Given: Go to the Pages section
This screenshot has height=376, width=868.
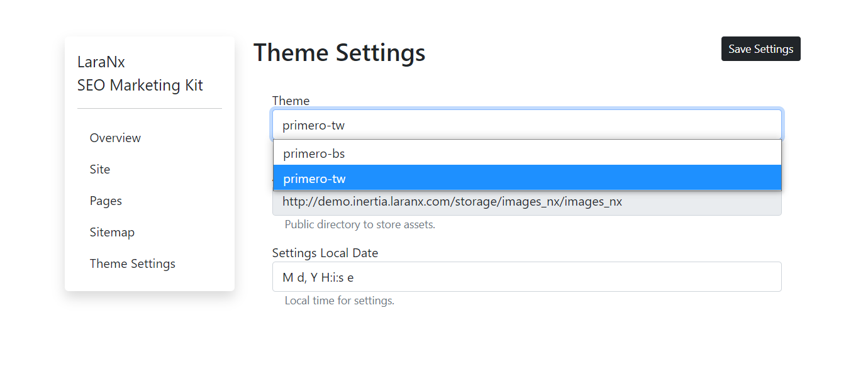Looking at the screenshot, I should point(106,201).
